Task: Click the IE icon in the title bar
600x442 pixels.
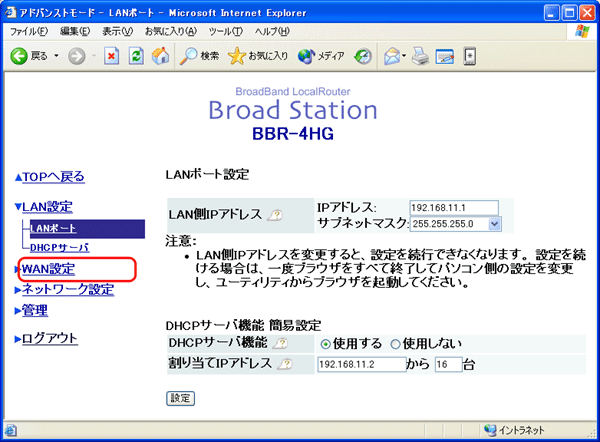Action: pos(11,12)
